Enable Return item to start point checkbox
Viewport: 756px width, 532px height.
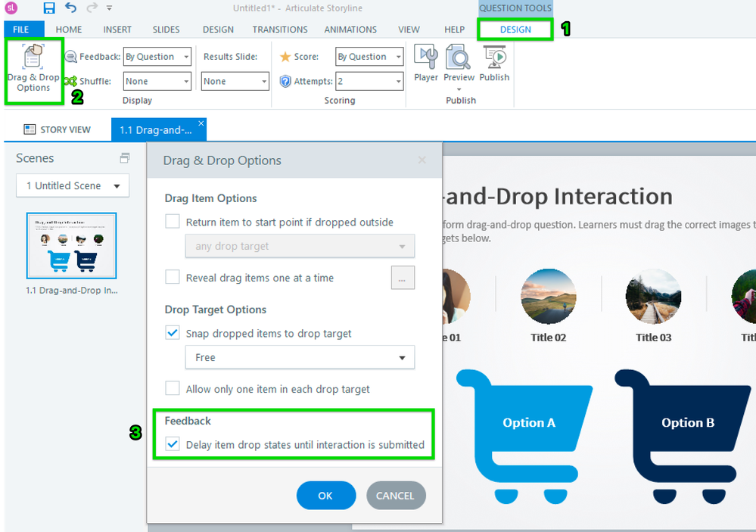(173, 222)
